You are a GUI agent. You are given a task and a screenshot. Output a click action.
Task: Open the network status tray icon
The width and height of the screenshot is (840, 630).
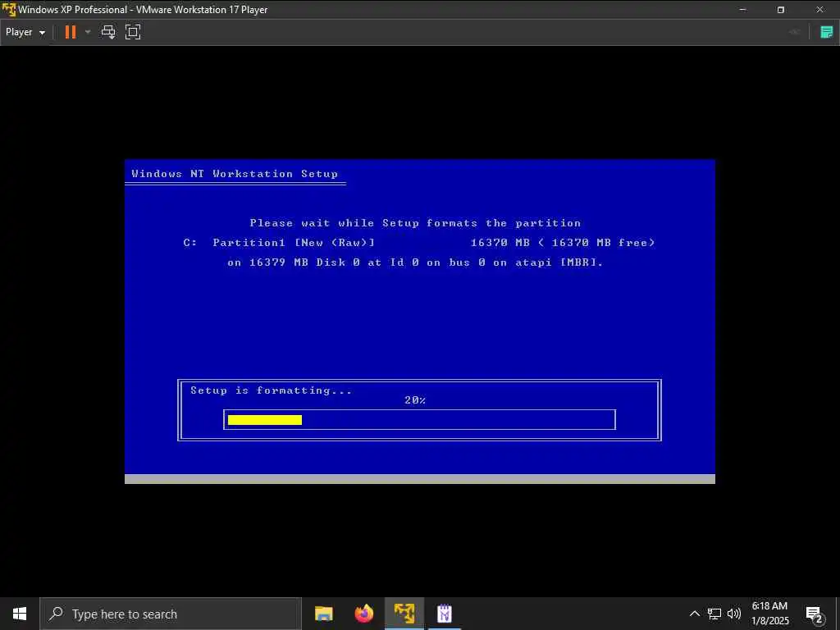(x=714, y=614)
